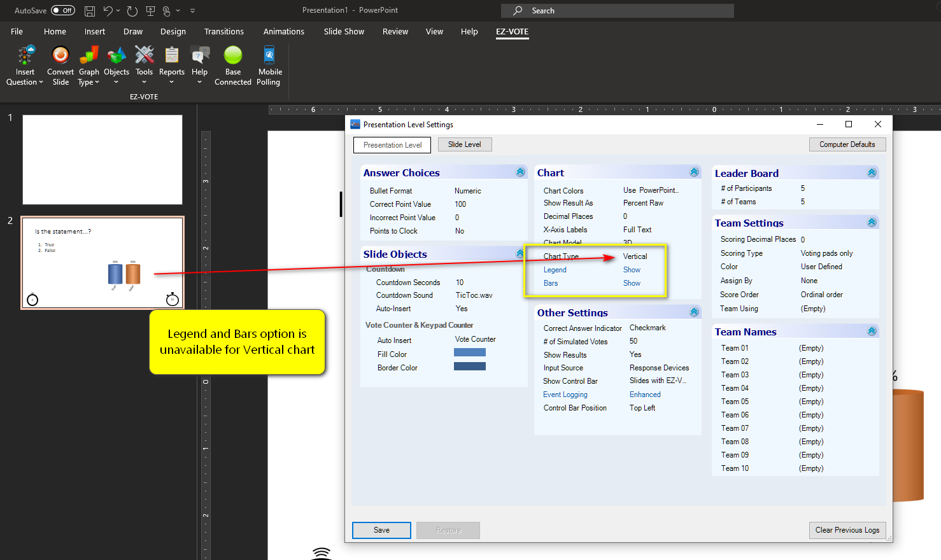Pick the Border Color swatch
This screenshot has width=941, height=560.
click(x=470, y=366)
